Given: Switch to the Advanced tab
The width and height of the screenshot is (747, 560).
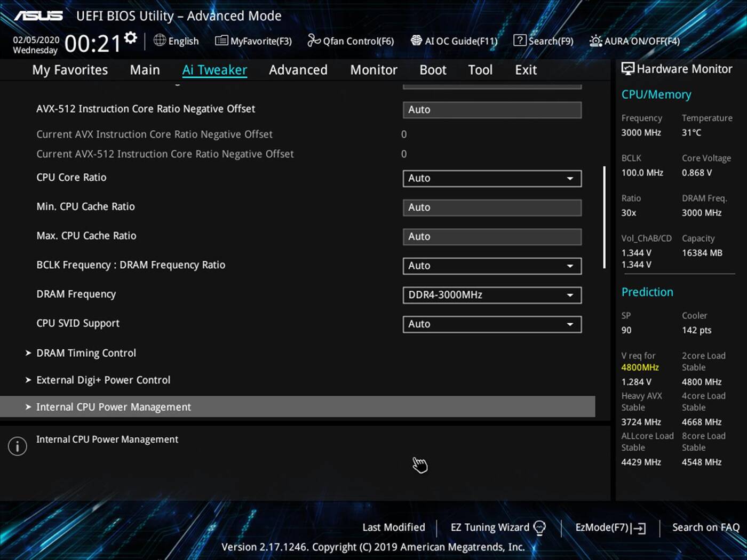Looking at the screenshot, I should [x=298, y=69].
